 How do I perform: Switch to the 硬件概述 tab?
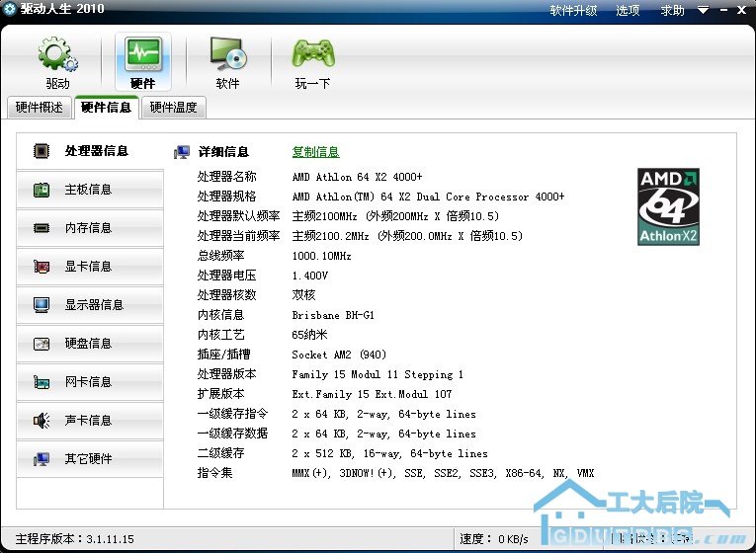pyautogui.click(x=40, y=108)
